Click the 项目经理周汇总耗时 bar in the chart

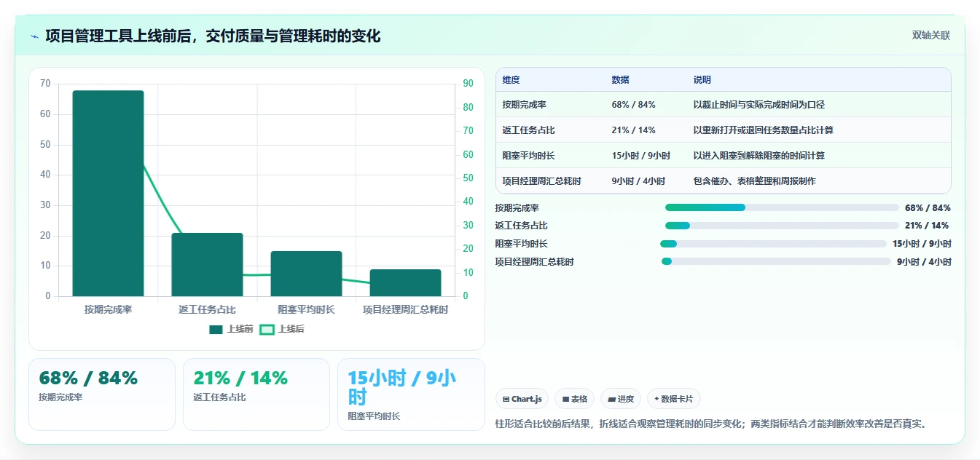pyautogui.click(x=405, y=283)
